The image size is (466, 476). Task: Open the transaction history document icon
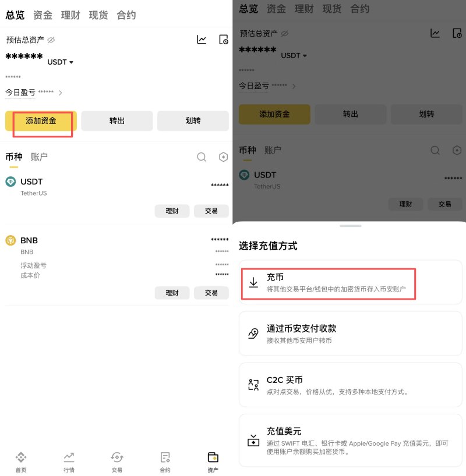pyautogui.click(x=224, y=40)
